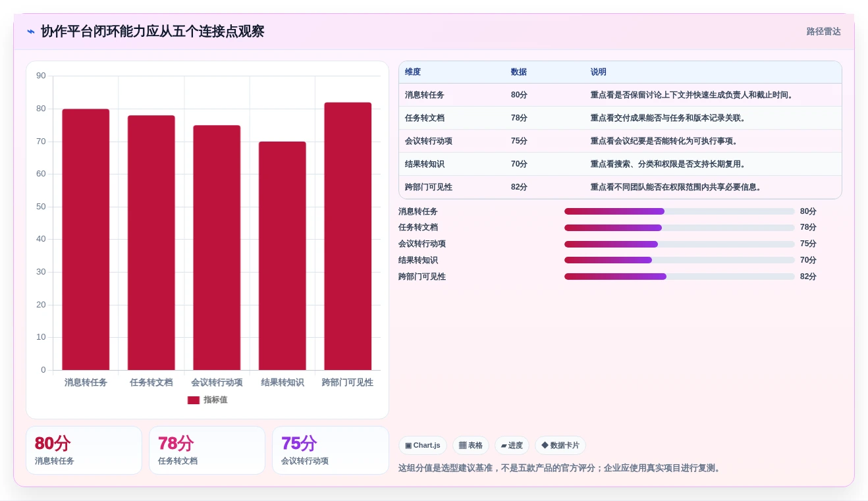The height and width of the screenshot is (501, 868).
Task: Click the 表格 tag chip
Action: 471,446
